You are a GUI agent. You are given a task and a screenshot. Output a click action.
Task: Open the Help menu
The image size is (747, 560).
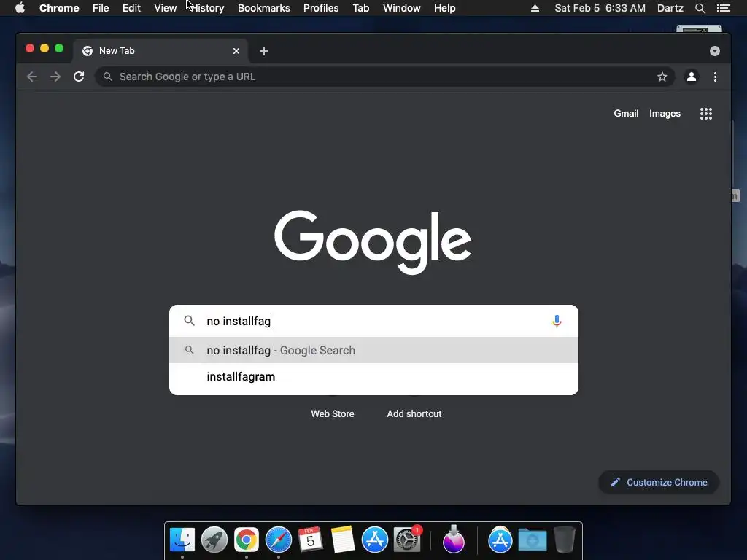(x=444, y=8)
